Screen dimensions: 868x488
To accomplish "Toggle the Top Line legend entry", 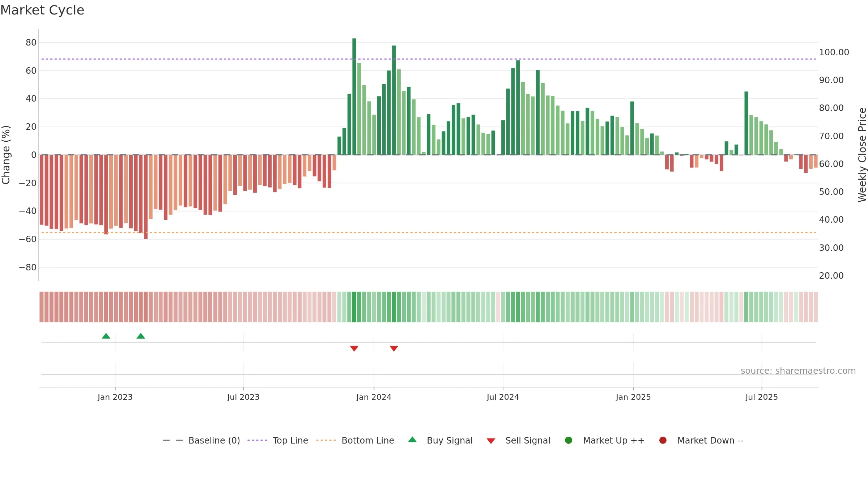I will (x=278, y=440).
